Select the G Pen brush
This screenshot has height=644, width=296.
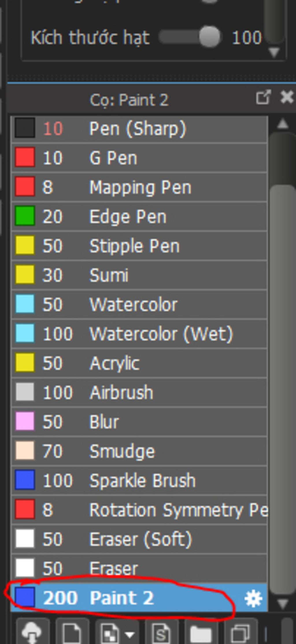139,158
